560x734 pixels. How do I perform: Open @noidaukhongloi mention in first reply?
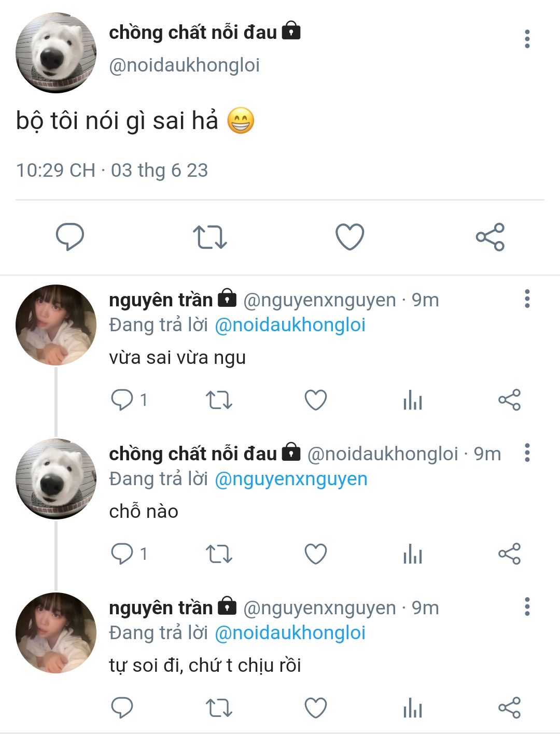point(290,325)
